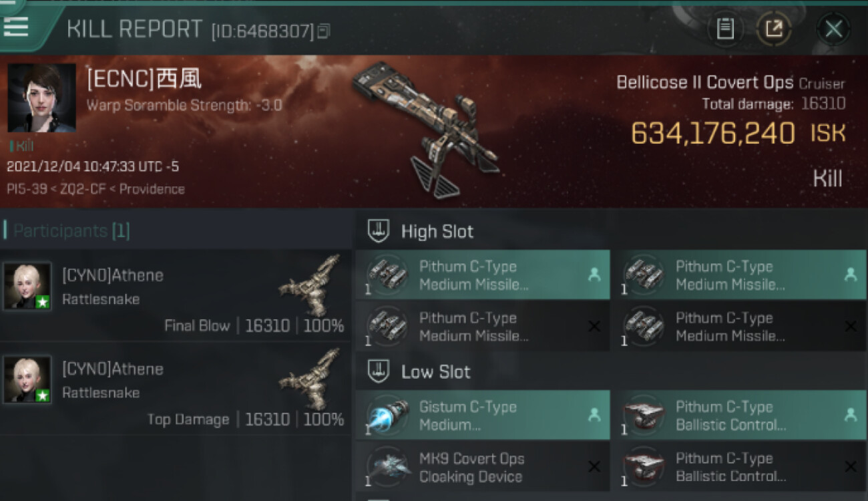Image resolution: width=868 pixels, height=501 pixels.
Task: Share the kill report externally
Action: click(x=773, y=29)
